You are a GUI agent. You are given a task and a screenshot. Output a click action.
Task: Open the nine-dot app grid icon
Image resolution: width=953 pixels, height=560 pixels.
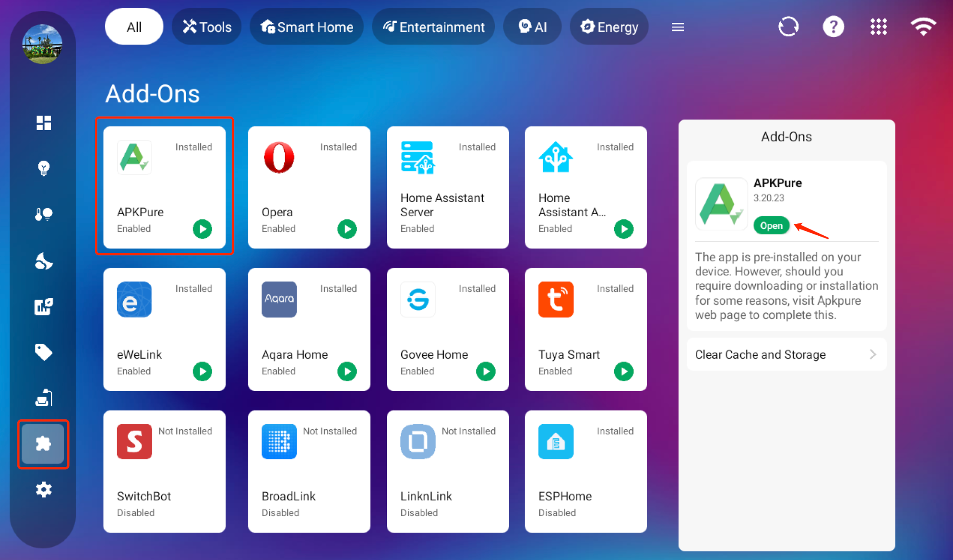(x=878, y=27)
